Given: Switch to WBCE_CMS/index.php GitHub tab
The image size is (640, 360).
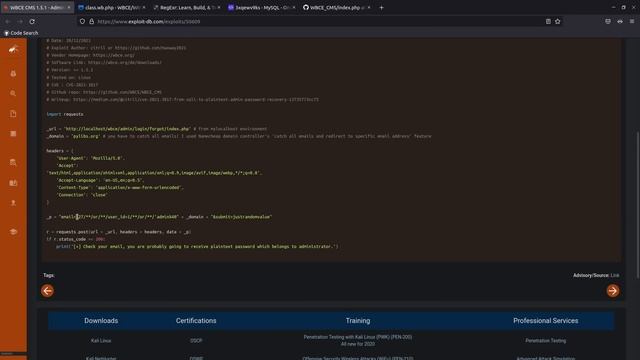Looking at the screenshot, I should [337, 7].
